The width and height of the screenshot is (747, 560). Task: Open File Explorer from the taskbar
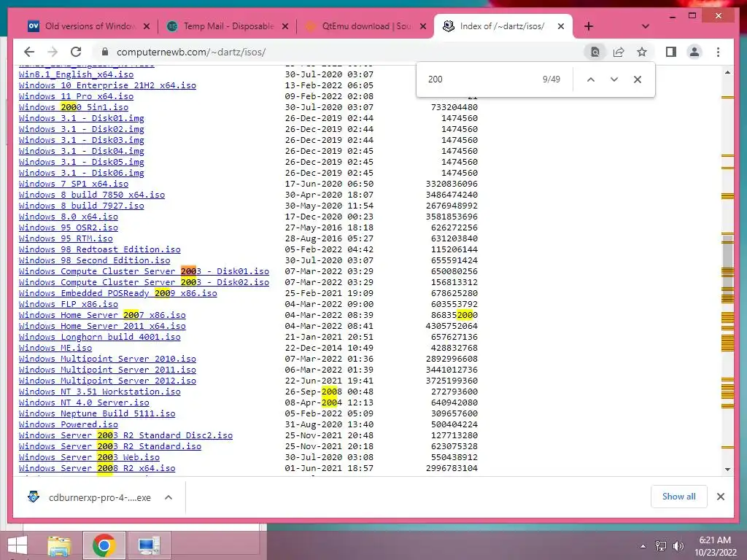click(x=59, y=545)
